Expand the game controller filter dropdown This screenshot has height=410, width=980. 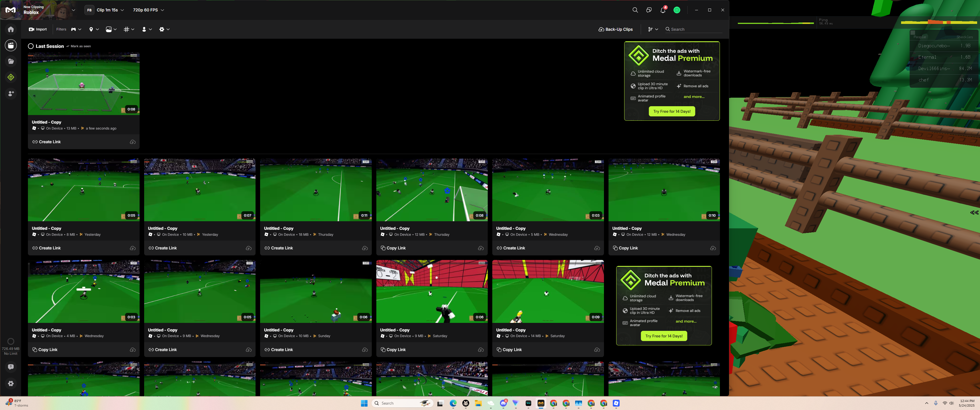click(x=76, y=29)
